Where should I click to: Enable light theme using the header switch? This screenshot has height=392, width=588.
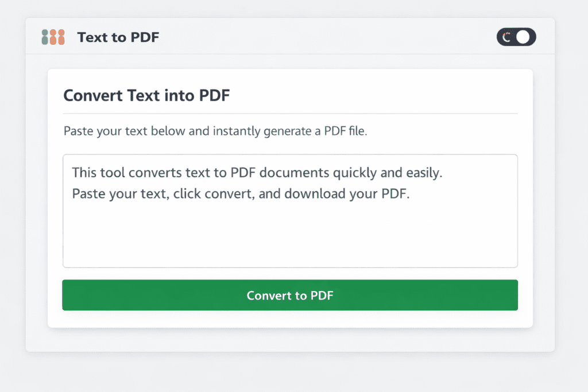coord(516,37)
